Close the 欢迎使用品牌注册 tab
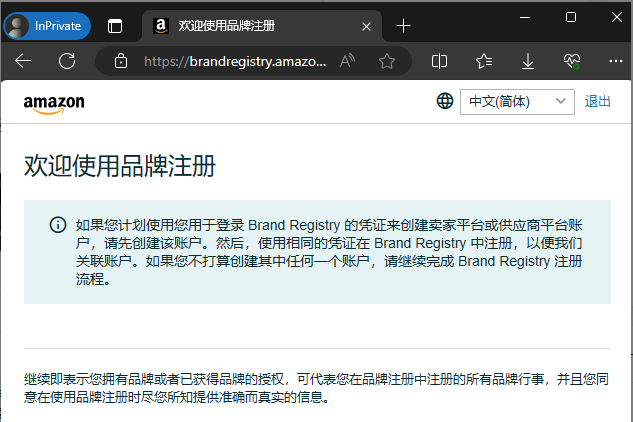Image resolution: width=633 pixels, height=422 pixels. tap(366, 27)
